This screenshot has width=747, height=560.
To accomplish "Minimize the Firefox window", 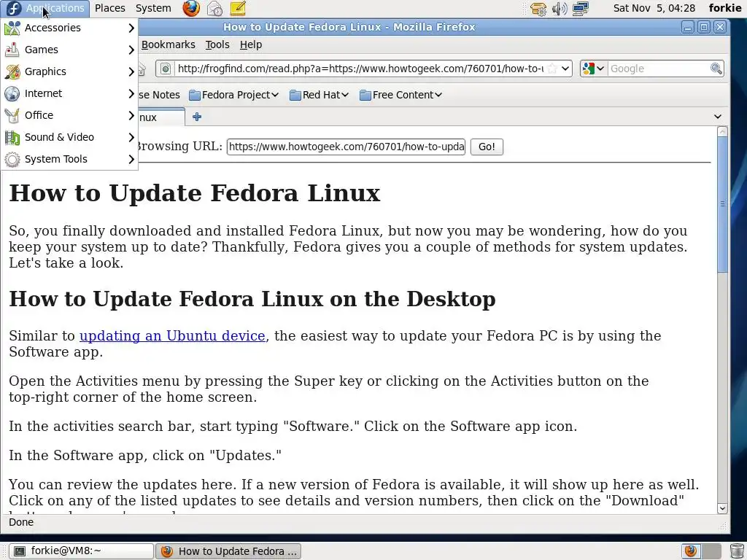I will [687, 27].
